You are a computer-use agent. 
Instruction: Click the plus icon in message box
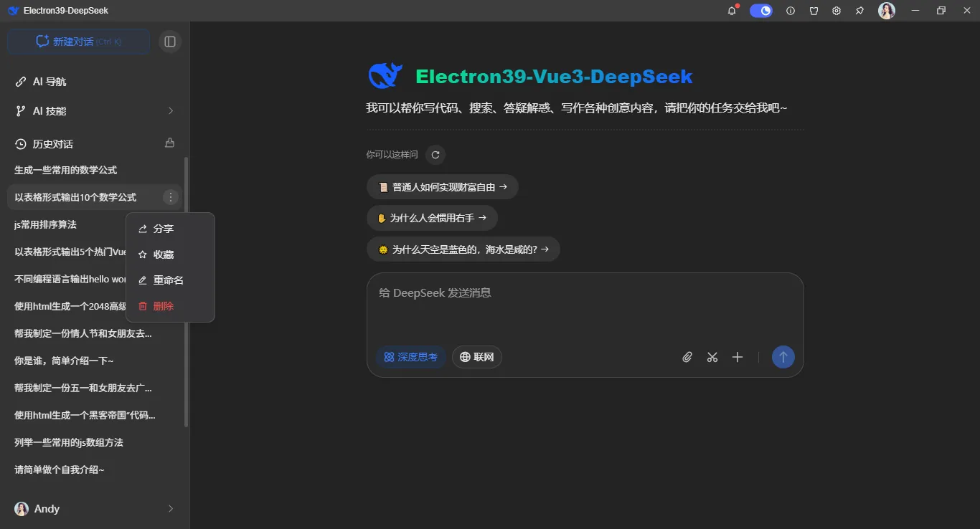point(737,356)
